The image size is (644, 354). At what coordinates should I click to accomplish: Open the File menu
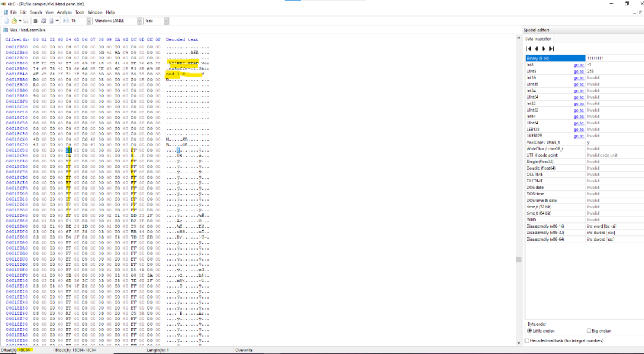tap(13, 12)
